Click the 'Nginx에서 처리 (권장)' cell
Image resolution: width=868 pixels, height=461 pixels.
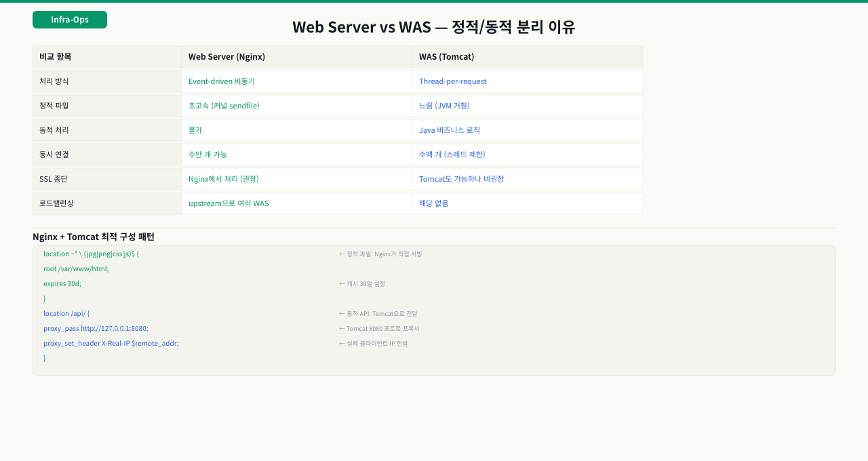297,179
